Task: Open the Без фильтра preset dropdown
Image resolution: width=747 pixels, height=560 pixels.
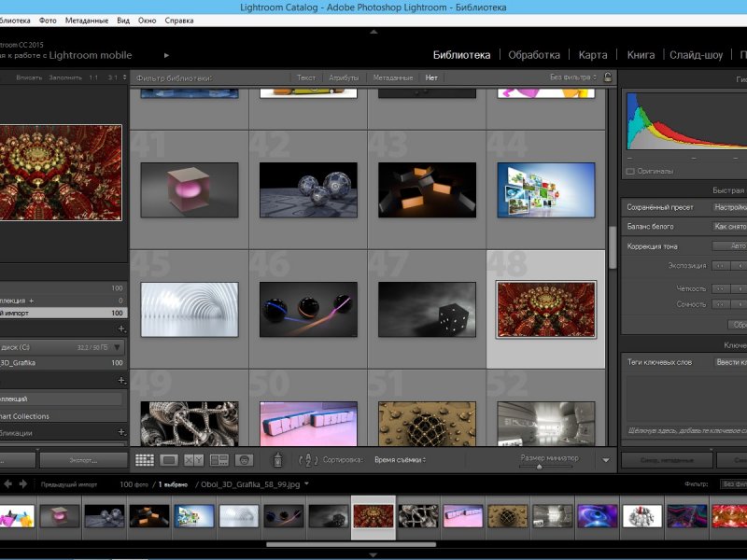Action: [x=573, y=77]
